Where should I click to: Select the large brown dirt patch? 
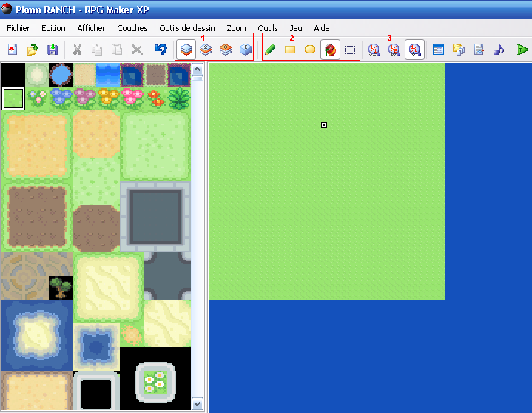point(37,217)
